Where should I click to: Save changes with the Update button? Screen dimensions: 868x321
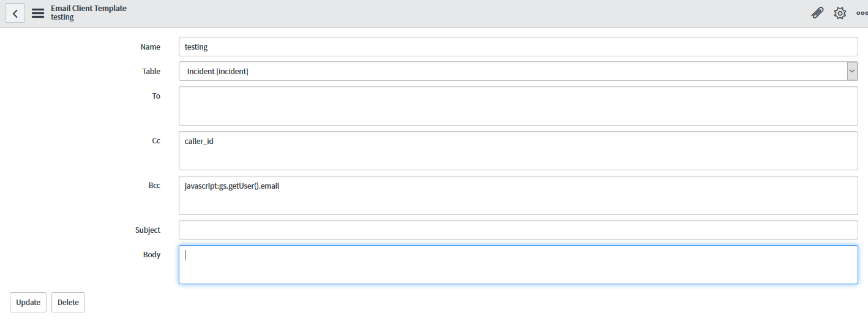(x=28, y=302)
